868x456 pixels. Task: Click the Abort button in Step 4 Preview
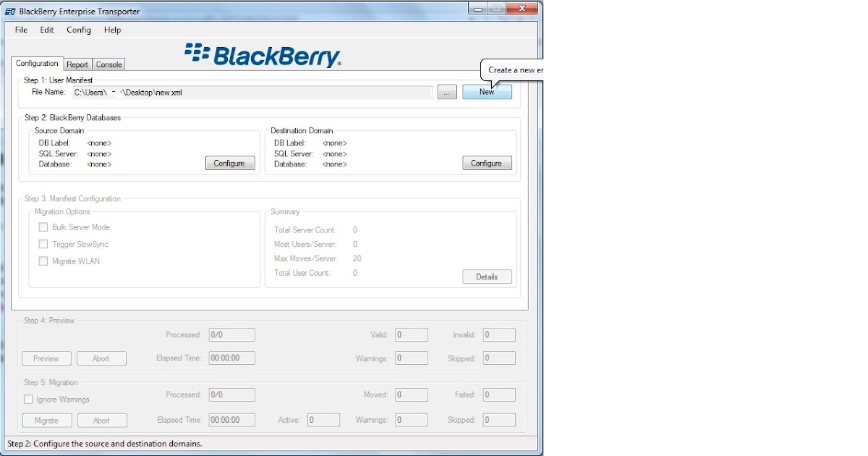coord(101,358)
